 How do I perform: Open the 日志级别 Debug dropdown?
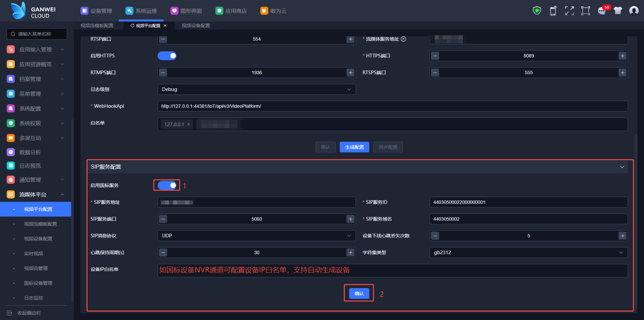coord(256,89)
